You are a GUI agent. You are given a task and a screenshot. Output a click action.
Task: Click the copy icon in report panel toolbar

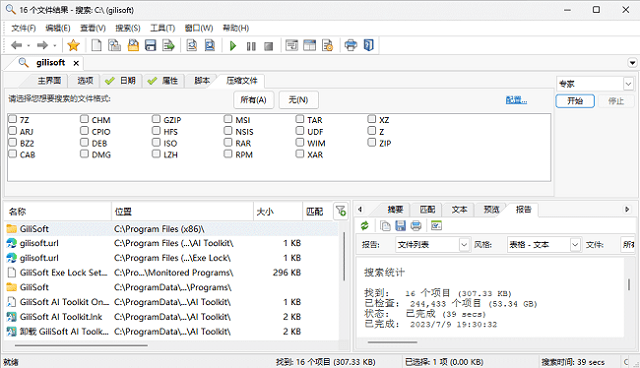385,225
